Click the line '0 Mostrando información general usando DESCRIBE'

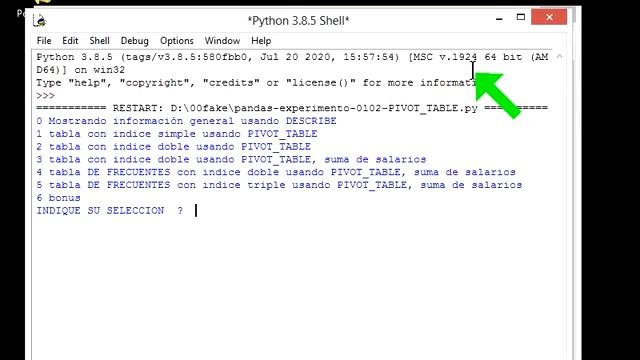(x=186, y=121)
